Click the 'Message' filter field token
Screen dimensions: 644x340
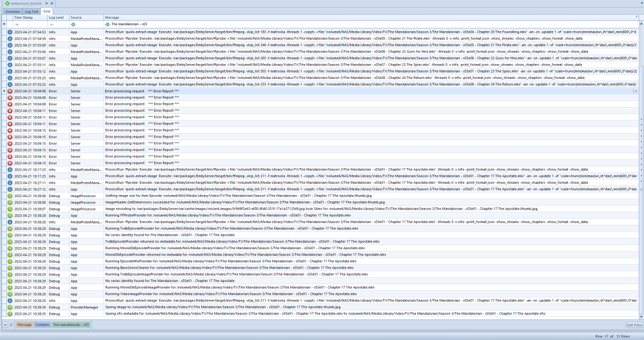click(25, 325)
